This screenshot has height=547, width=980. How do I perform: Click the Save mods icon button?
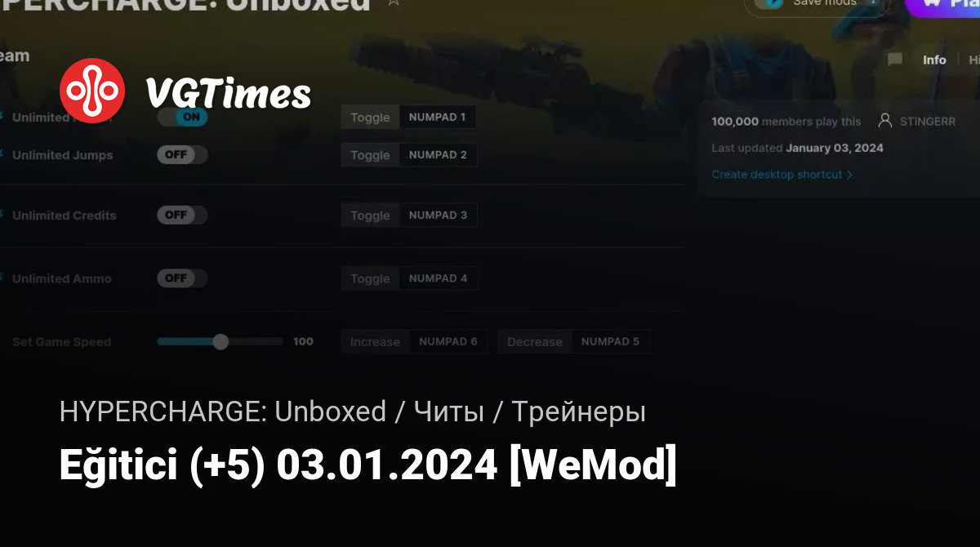pyautogui.click(x=768, y=3)
